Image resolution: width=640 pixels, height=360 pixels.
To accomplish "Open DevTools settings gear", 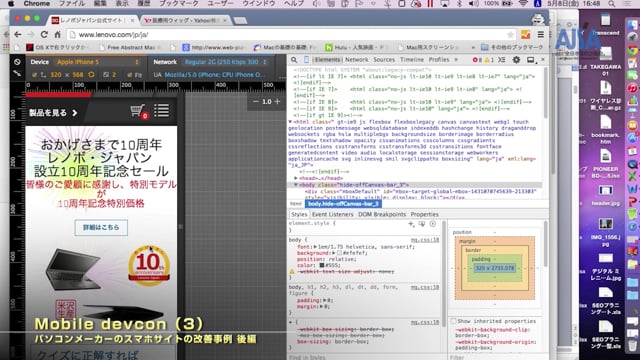I will pos(516,60).
